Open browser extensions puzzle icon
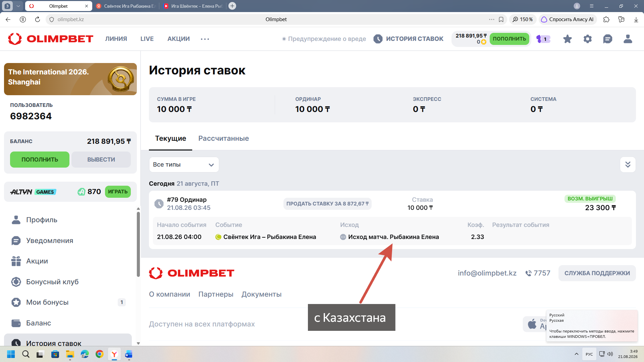This screenshot has height=362, width=644. pyautogui.click(x=606, y=19)
